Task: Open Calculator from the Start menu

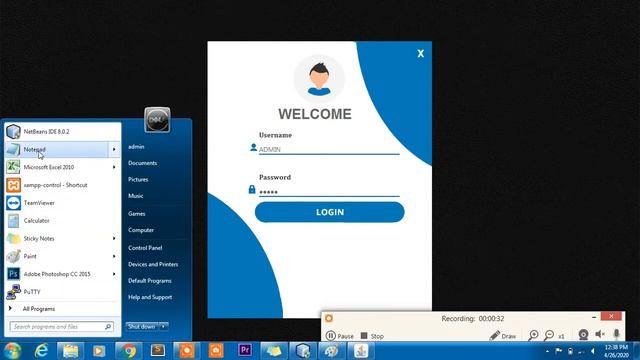Action: point(62,220)
